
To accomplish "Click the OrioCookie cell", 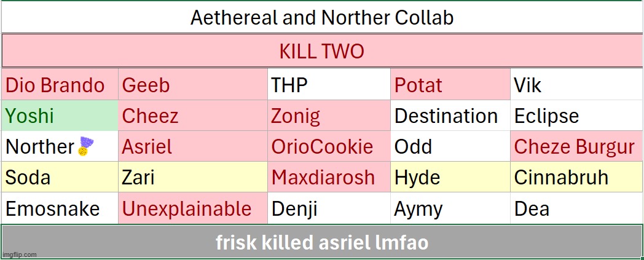I will pos(328,147).
